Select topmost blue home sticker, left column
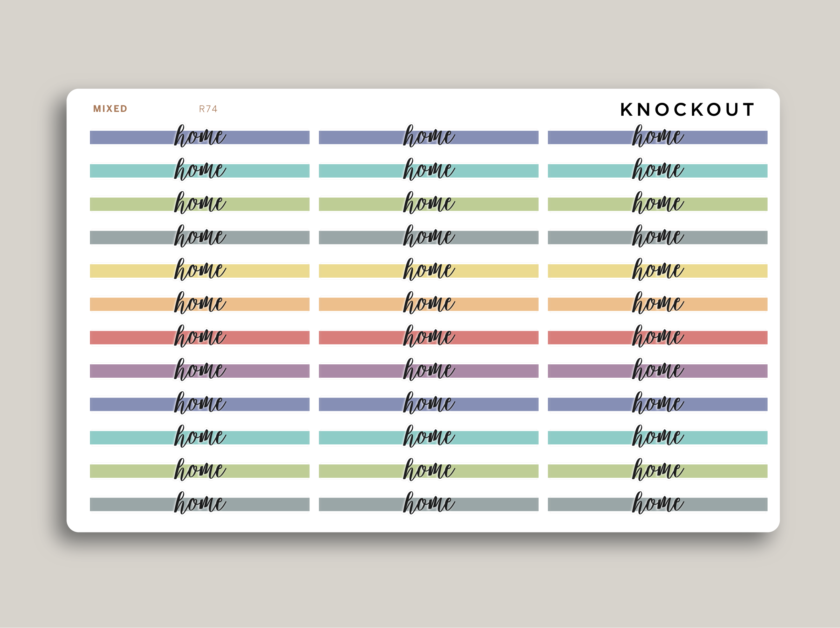 [x=200, y=137]
